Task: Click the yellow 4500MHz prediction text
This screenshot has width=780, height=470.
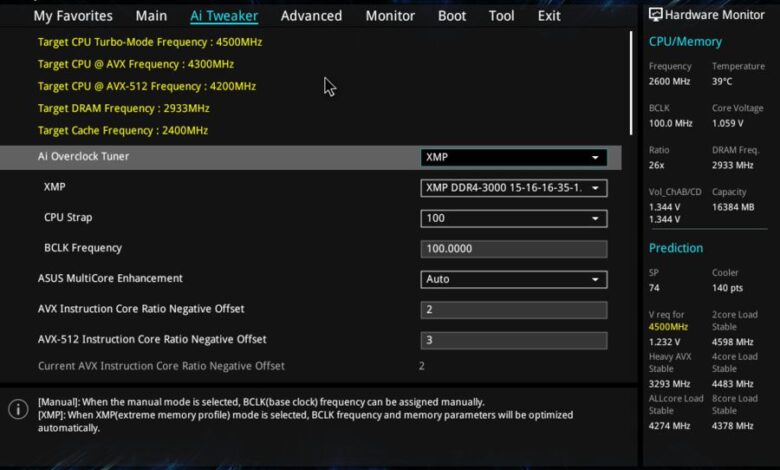Action: 668,327
